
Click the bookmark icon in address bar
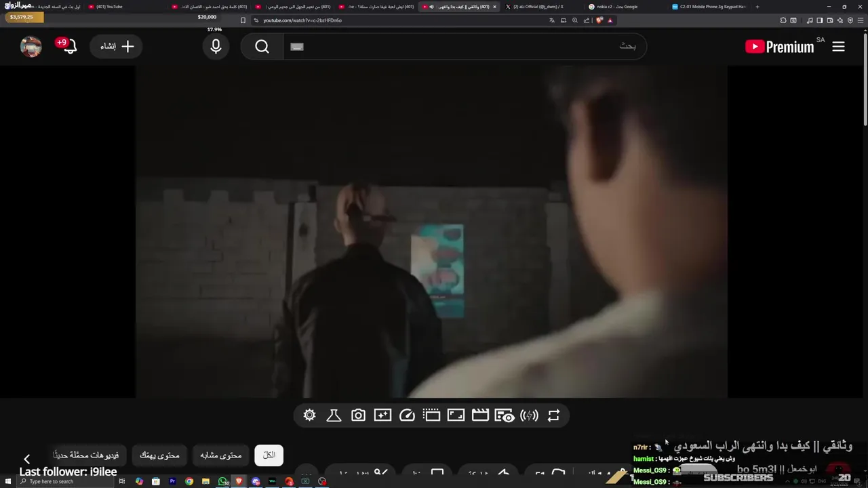click(x=243, y=20)
